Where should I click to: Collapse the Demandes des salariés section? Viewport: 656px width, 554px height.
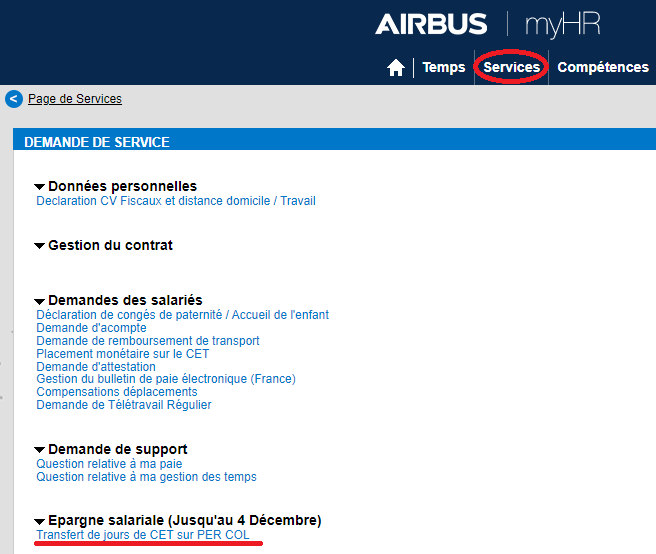click(39, 301)
